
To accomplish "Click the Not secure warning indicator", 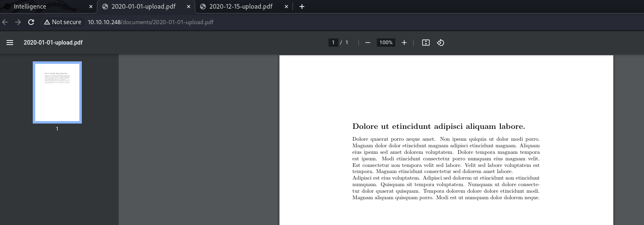I will pyautogui.click(x=63, y=22).
